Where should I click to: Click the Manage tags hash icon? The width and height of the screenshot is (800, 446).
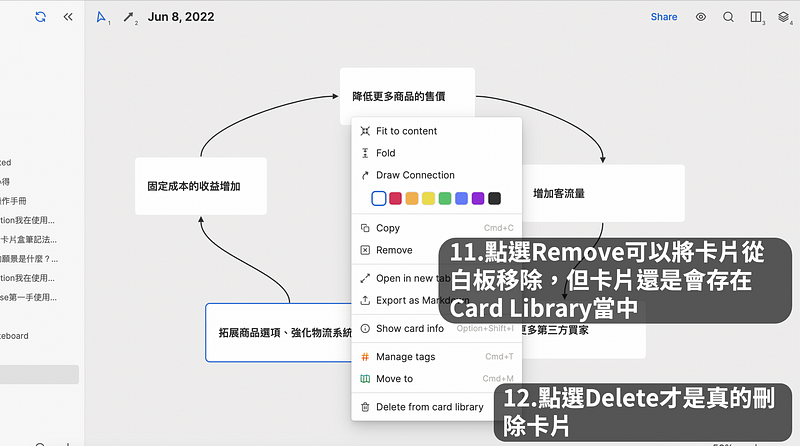365,357
